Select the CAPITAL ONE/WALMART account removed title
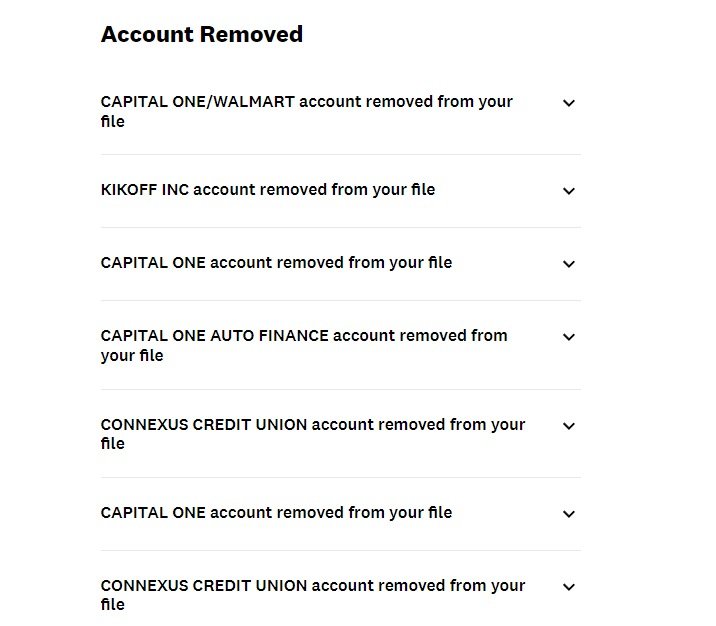Viewport: 716px width, 626px height. [x=306, y=102]
